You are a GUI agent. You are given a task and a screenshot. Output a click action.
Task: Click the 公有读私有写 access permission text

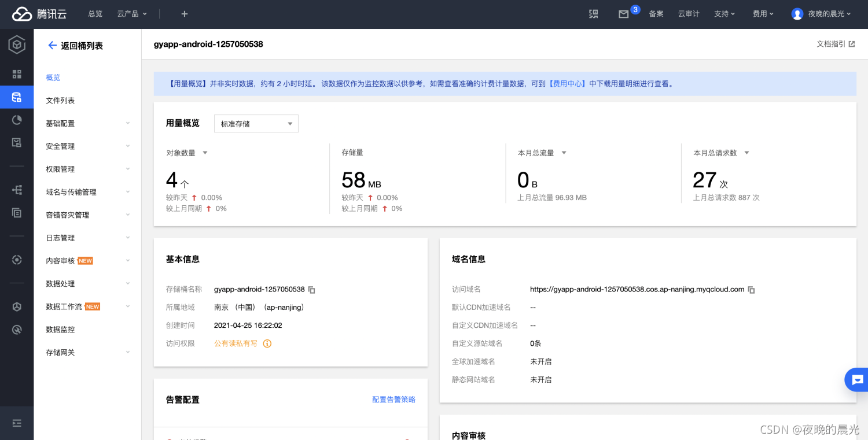tap(236, 343)
